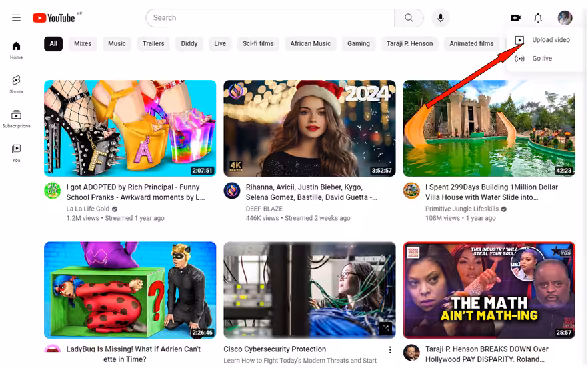Open the You library section
The height and width of the screenshot is (368, 588).
(16, 153)
